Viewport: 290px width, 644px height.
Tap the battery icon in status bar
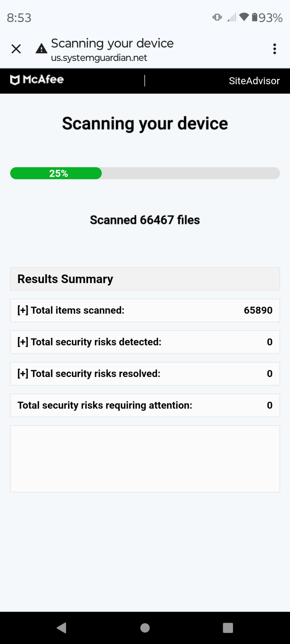point(255,17)
